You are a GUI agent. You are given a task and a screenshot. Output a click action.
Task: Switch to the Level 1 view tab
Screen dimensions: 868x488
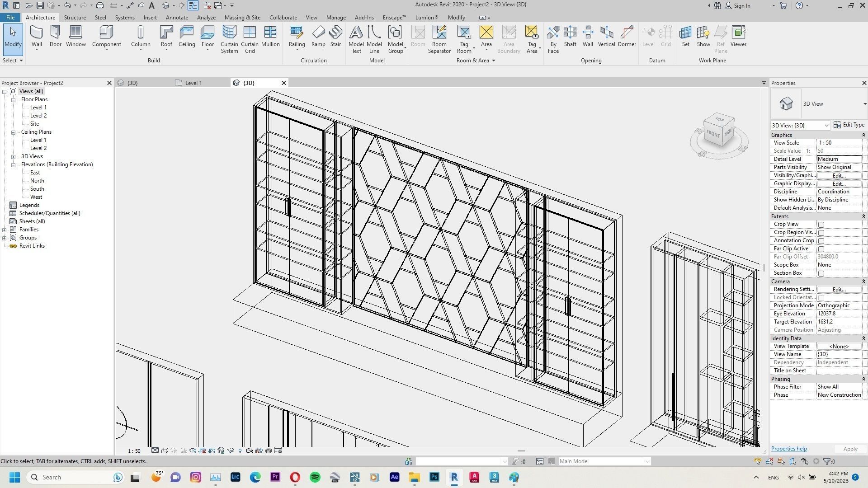pyautogui.click(x=193, y=83)
